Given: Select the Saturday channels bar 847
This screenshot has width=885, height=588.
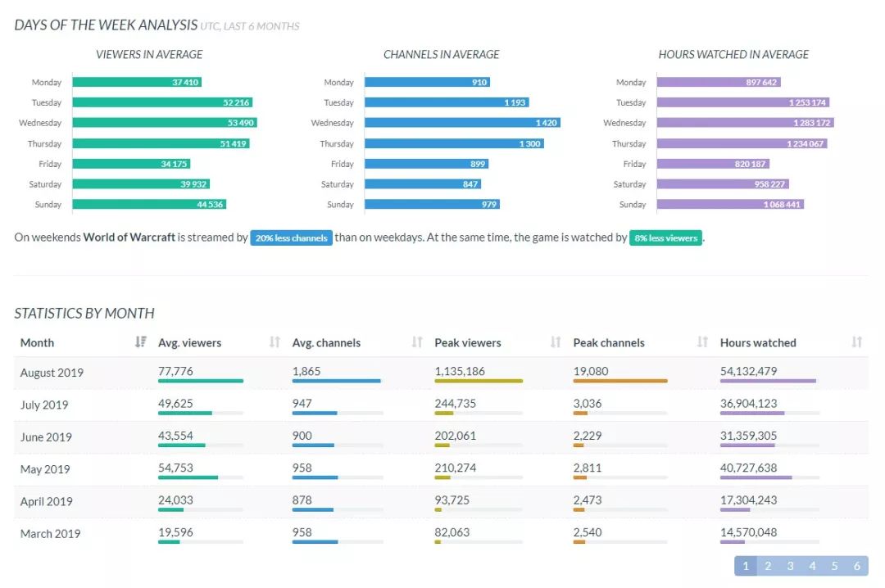Looking at the screenshot, I should coord(424,184).
